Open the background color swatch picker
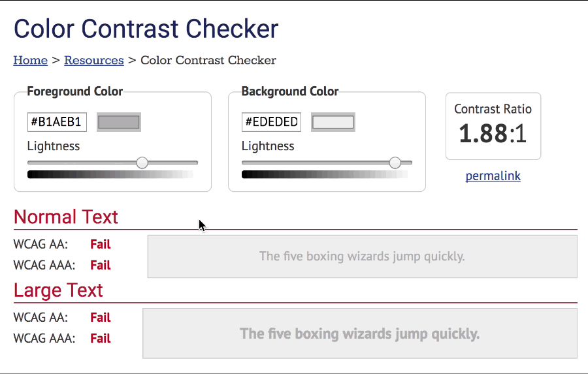 [333, 122]
